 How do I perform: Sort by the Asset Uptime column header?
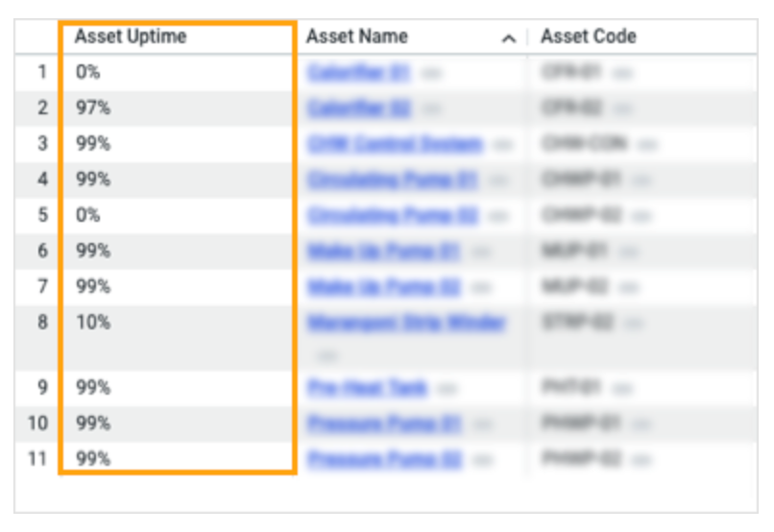tap(131, 37)
